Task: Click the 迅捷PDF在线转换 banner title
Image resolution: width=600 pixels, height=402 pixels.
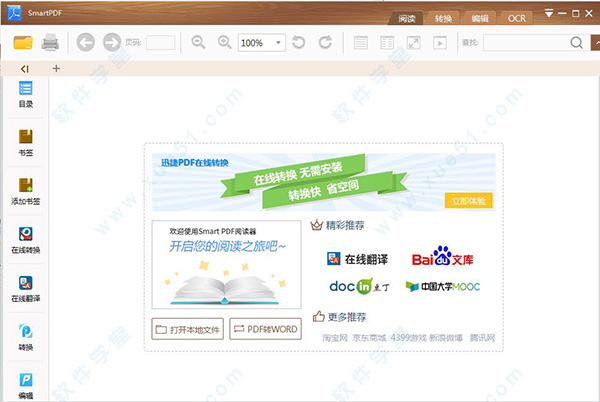Action: (195, 163)
